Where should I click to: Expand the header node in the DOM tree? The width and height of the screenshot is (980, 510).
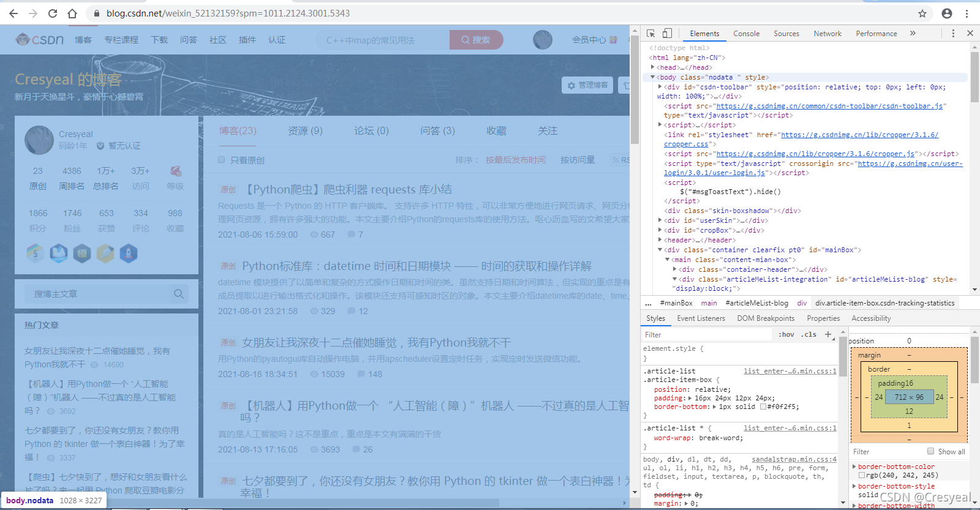(660, 240)
